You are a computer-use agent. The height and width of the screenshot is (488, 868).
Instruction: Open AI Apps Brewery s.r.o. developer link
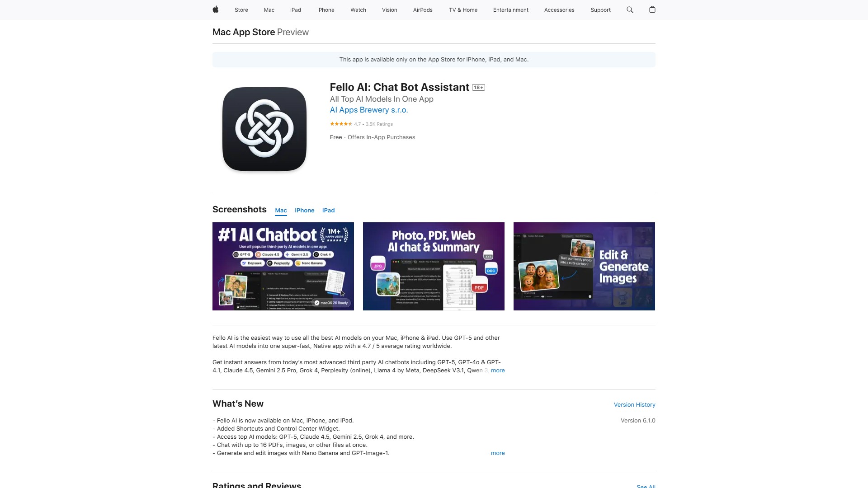point(369,110)
